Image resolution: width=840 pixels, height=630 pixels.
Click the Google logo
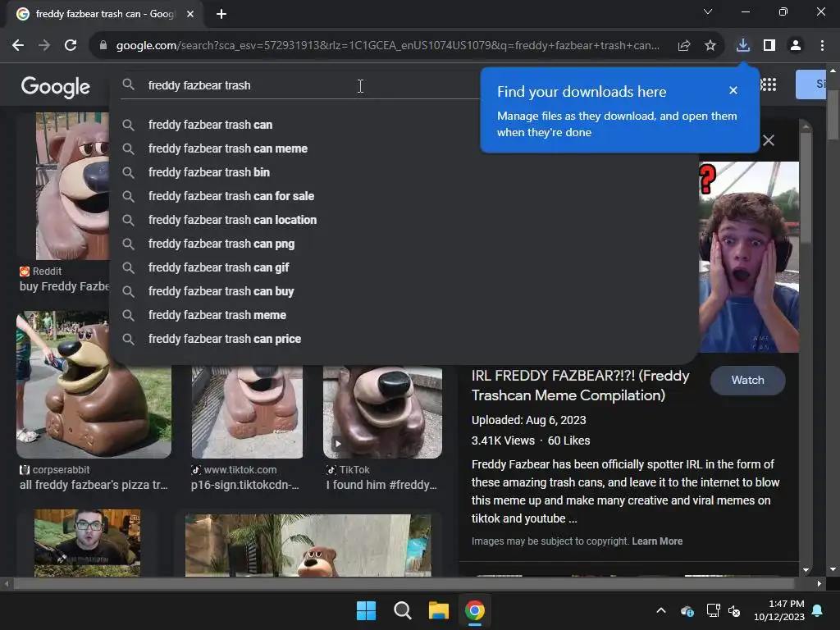tap(55, 86)
